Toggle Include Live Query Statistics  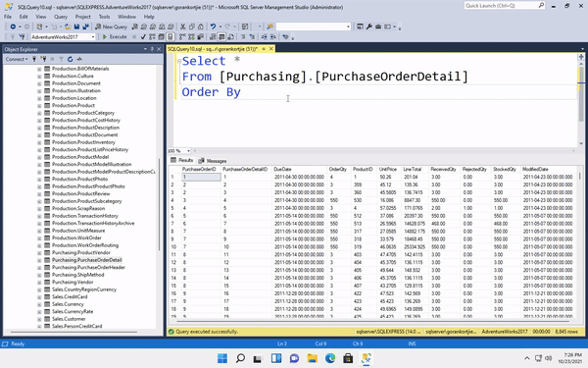191,37
